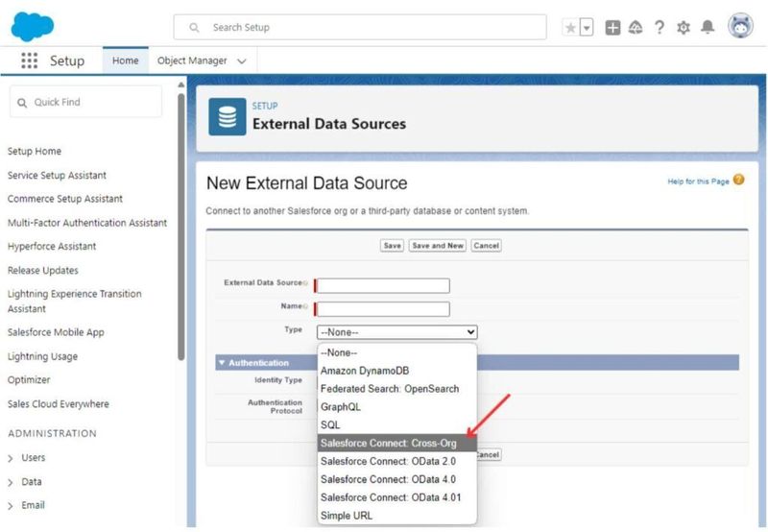Click the sidebar scroll up arrow
768x532 pixels.
pos(181,85)
